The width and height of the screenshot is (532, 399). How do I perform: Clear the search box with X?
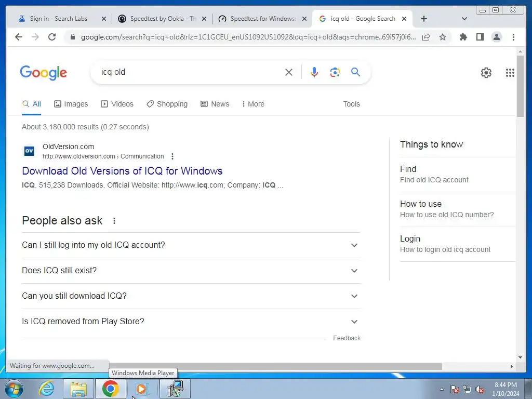289,72
